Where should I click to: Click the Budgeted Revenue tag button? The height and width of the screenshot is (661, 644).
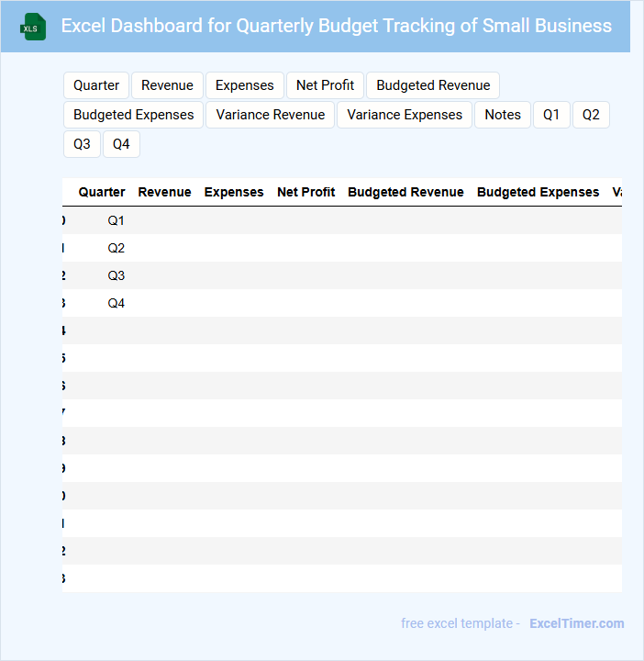point(433,85)
